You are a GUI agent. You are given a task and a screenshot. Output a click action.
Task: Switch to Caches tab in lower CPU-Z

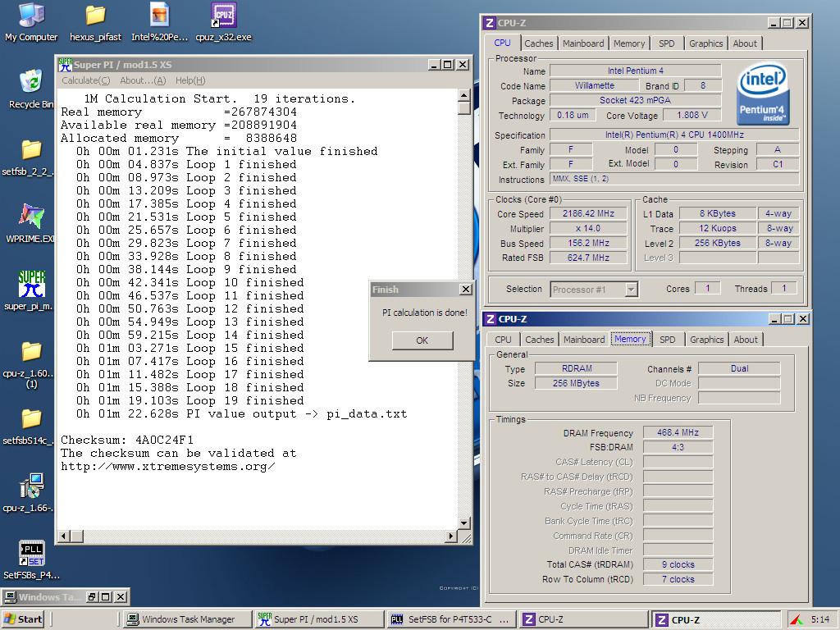pos(540,340)
